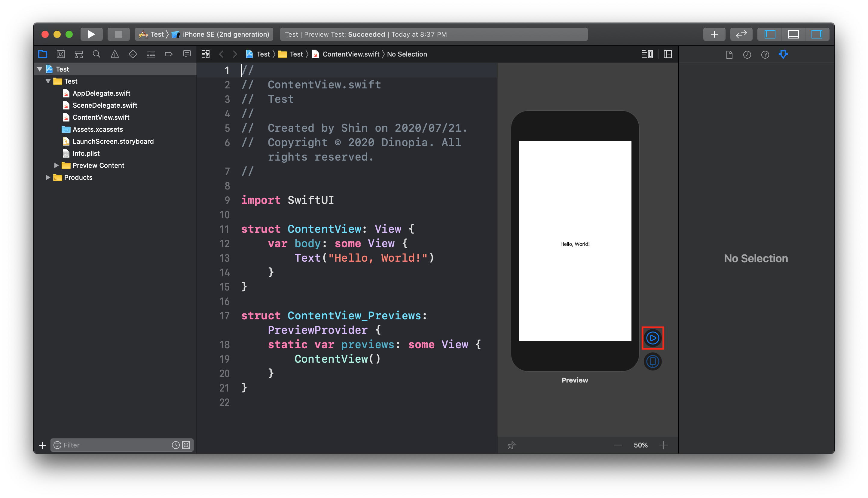Expand the Products folder
Image resolution: width=868 pixels, height=498 pixels.
click(48, 177)
